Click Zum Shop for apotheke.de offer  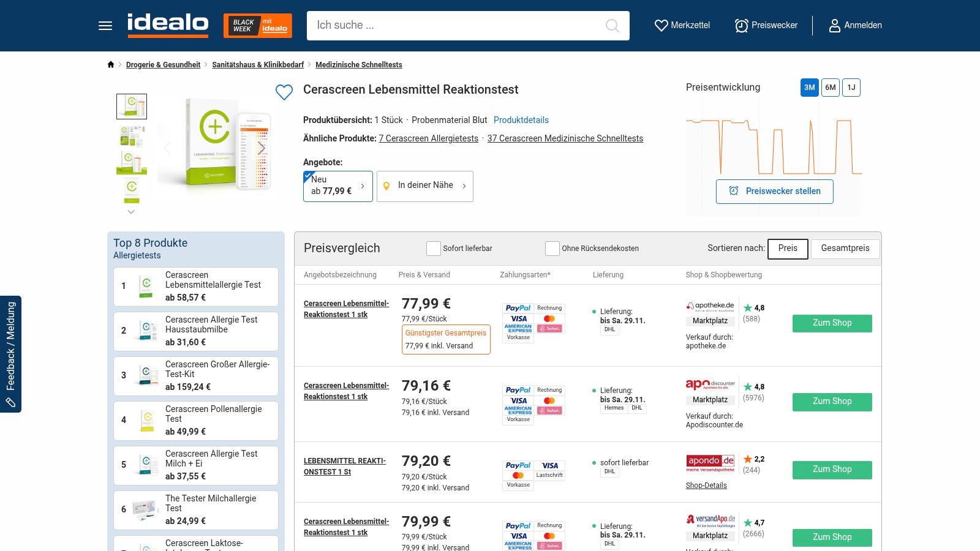(x=832, y=323)
